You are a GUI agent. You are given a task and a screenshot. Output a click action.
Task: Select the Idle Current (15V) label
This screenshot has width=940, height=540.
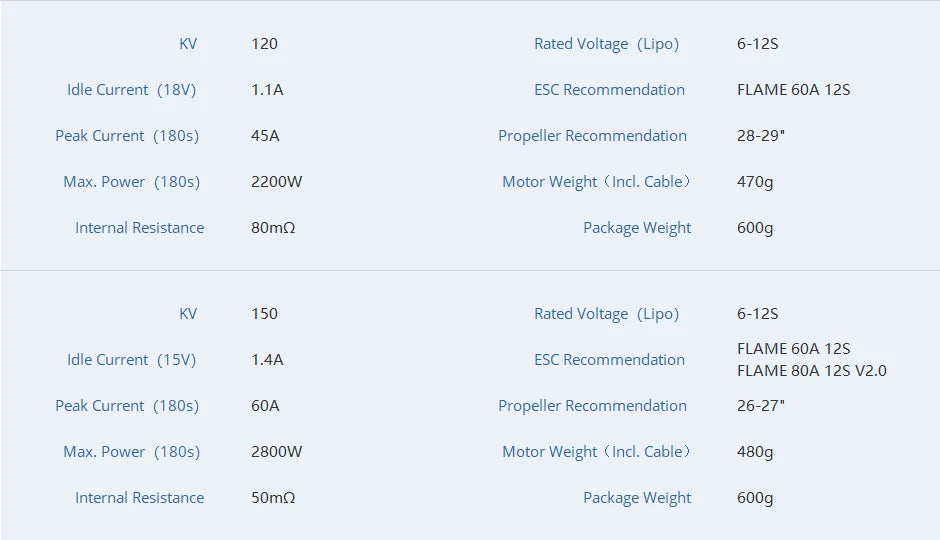click(x=131, y=360)
